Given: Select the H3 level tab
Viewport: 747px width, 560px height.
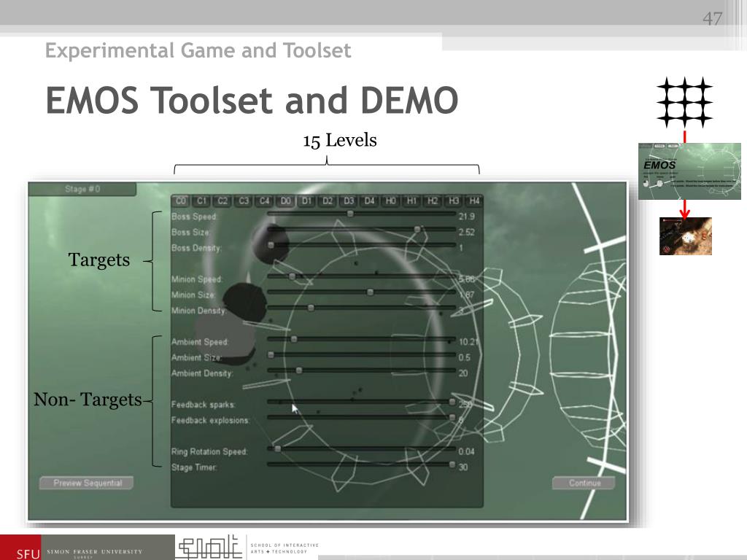Looking at the screenshot, I should tap(454, 201).
